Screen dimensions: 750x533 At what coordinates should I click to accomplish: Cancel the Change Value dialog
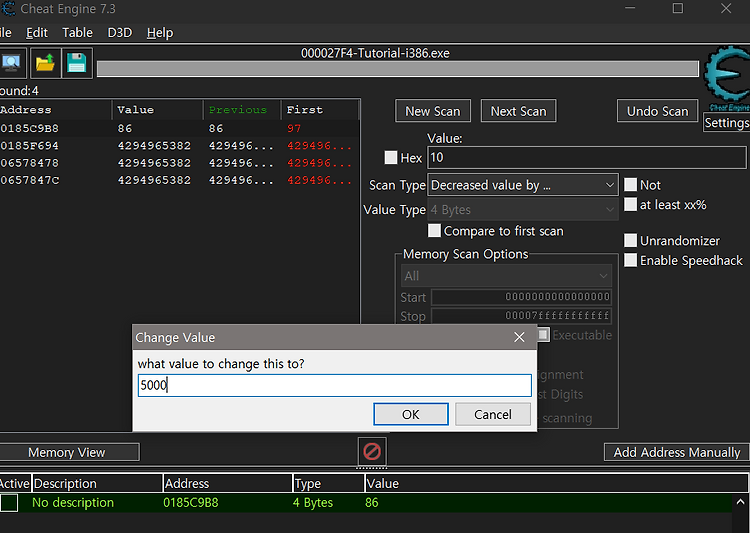pos(493,414)
